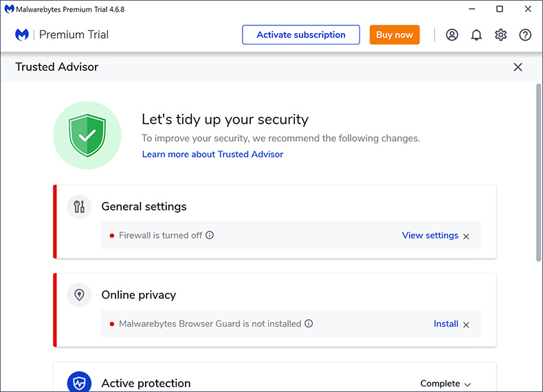
Task: Click the Malwarebytes title bar app icon
Action: pyautogui.click(x=9, y=9)
